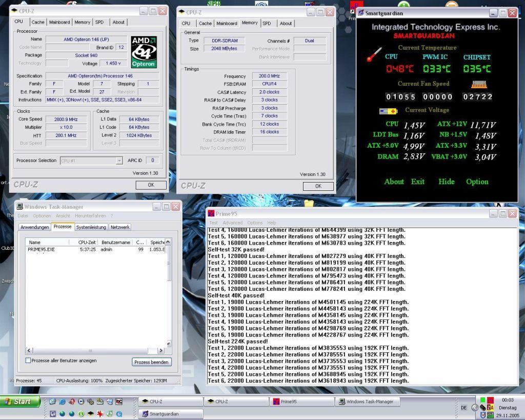525x420 pixels.
Task: Click the ZoneAlarm ZA tray icon
Action: coord(490,408)
